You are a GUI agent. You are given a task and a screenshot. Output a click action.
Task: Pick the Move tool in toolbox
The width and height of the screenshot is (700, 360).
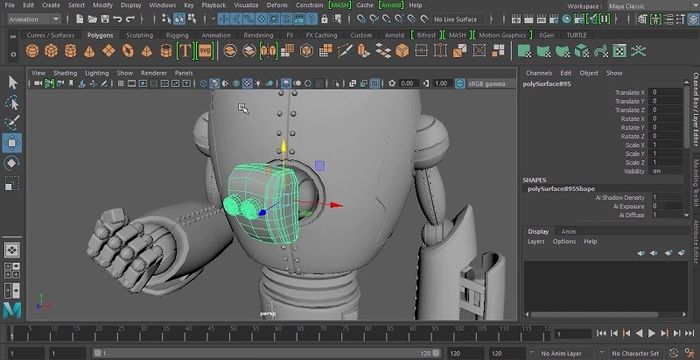(x=12, y=143)
